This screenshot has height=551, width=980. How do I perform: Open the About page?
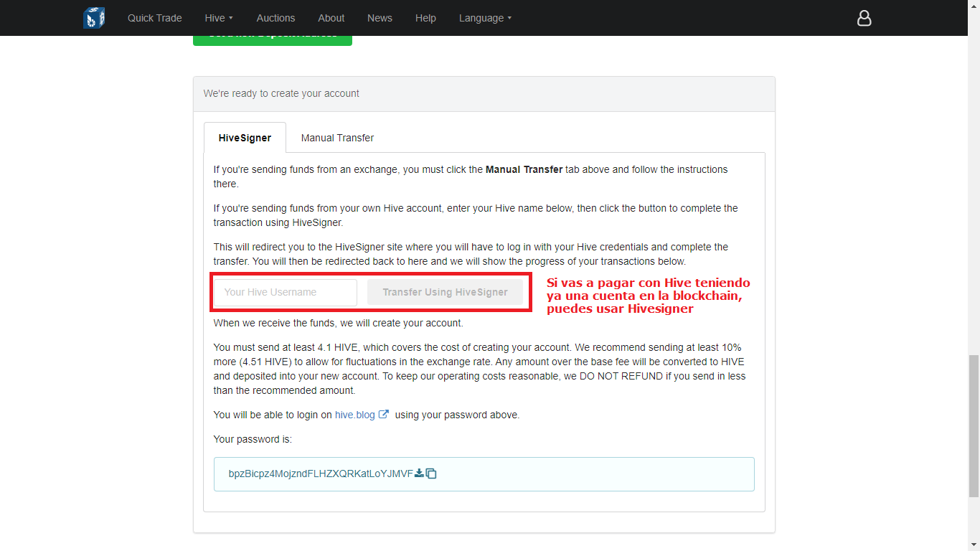pos(331,18)
